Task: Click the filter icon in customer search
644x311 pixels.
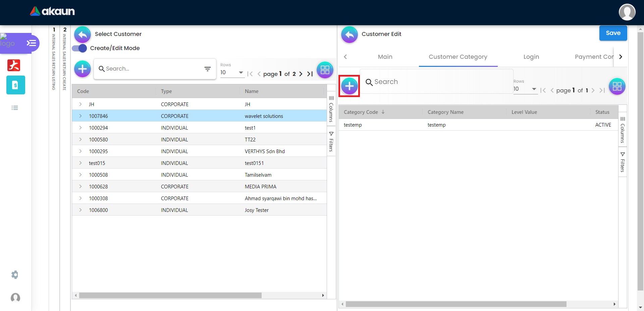Action: click(x=208, y=69)
